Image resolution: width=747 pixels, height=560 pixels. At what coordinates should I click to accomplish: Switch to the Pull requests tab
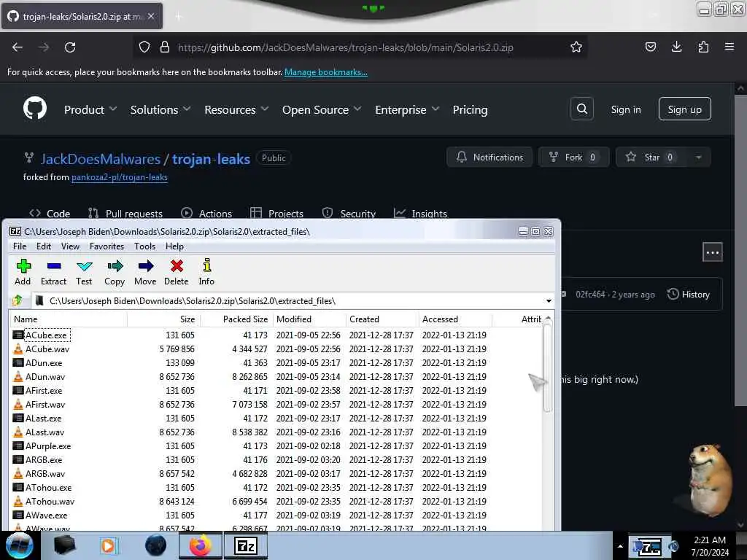tap(125, 214)
